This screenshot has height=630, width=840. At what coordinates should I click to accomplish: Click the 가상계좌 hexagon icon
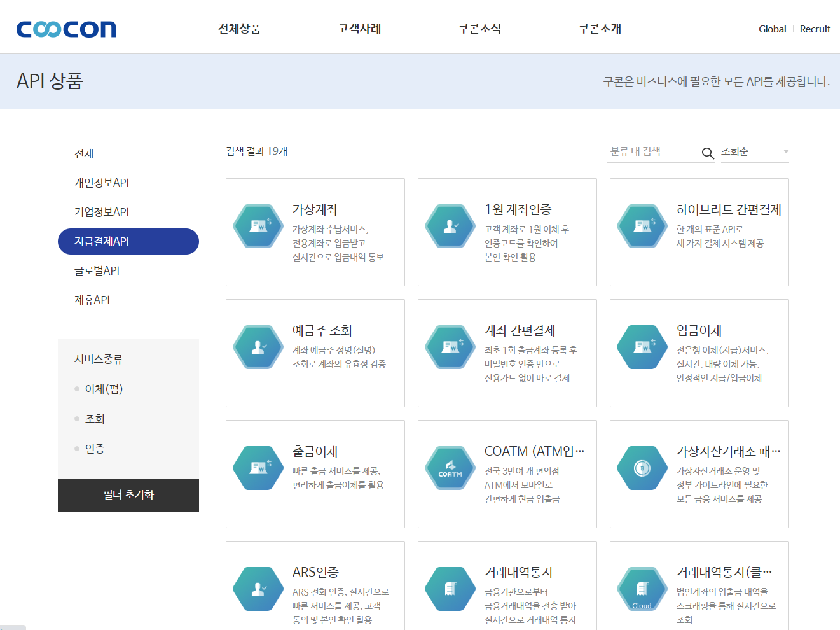pyautogui.click(x=258, y=226)
